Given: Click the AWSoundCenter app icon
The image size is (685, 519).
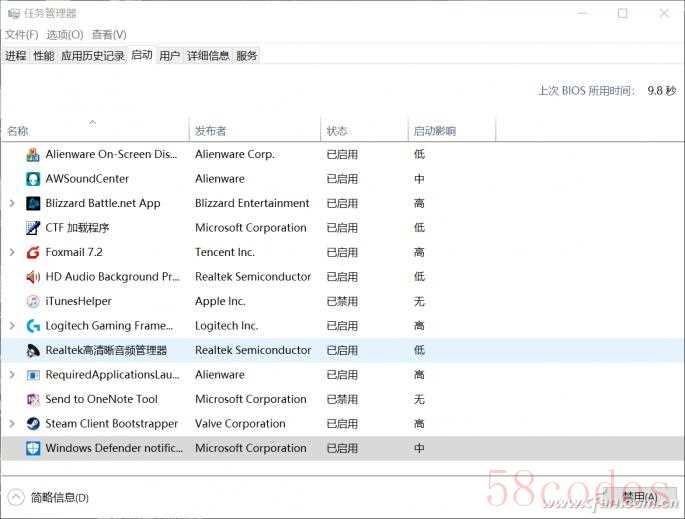Looking at the screenshot, I should pos(33,179).
